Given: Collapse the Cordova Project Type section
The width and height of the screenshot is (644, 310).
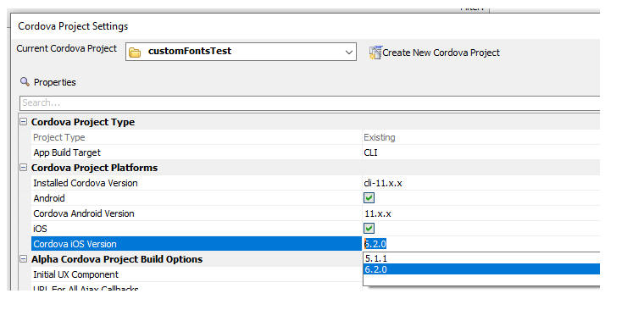Looking at the screenshot, I should coord(24,122).
